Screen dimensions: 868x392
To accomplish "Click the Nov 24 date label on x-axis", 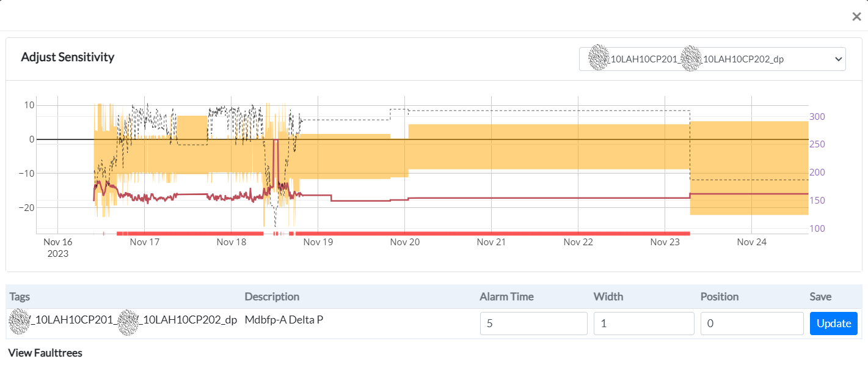I will pos(751,242).
